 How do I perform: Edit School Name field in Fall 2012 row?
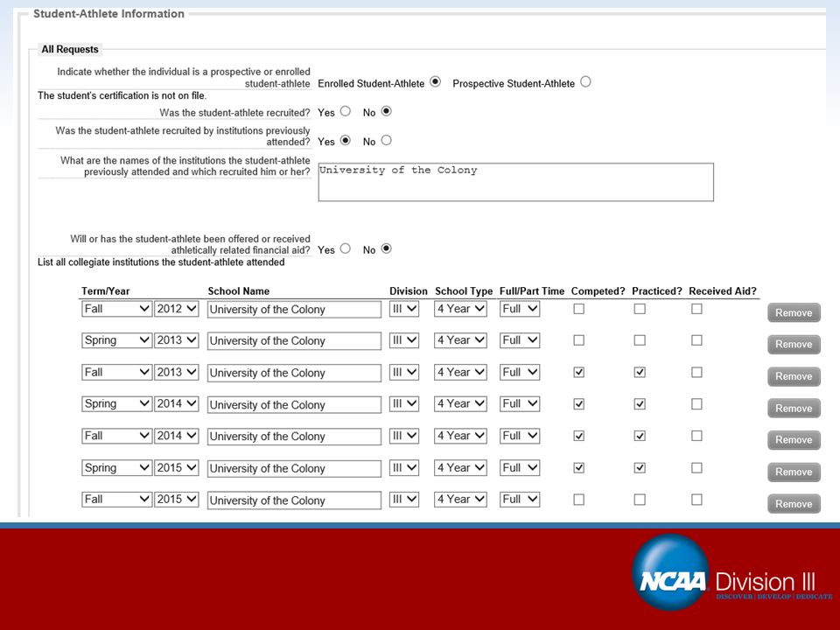click(x=294, y=310)
